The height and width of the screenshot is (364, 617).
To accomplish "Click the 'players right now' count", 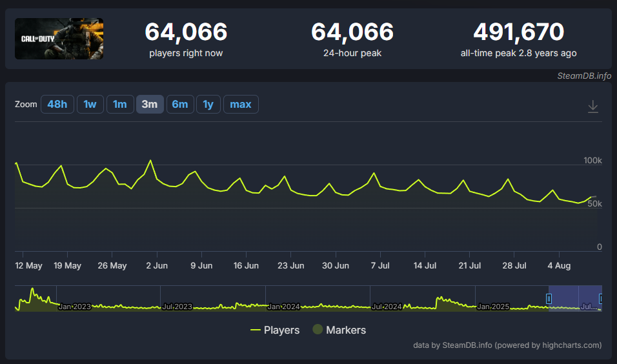I will coord(186,32).
